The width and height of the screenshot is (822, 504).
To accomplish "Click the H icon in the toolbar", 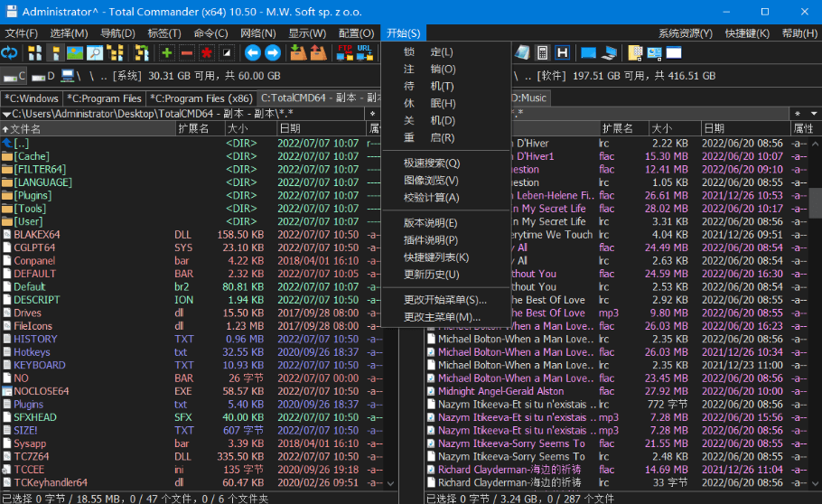I will [562, 53].
